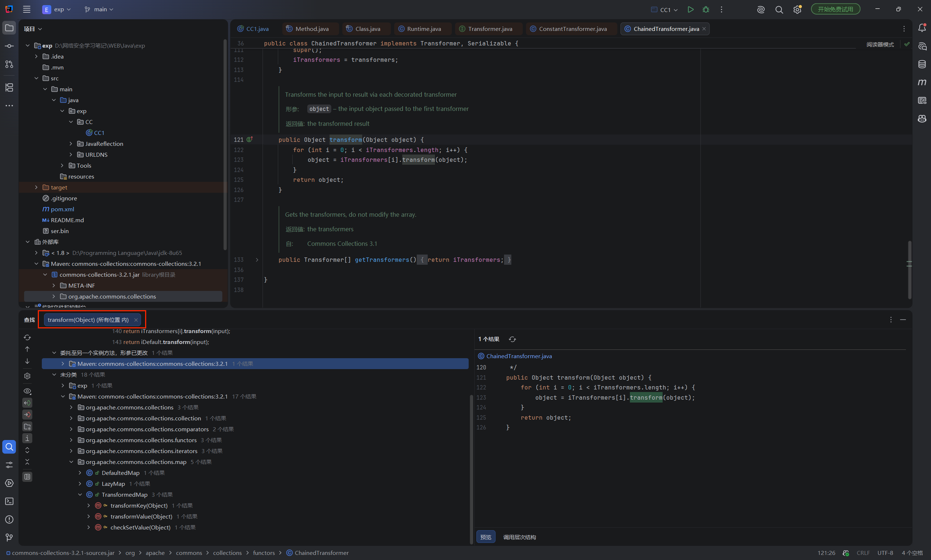The height and width of the screenshot is (560, 931).
Task: Toggle group by directory structure
Action: click(27, 427)
